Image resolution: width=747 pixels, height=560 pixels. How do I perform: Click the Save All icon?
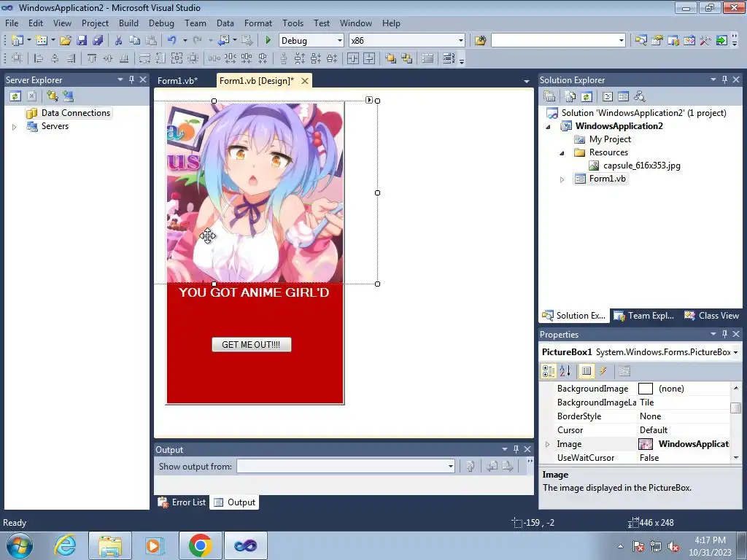tap(98, 41)
